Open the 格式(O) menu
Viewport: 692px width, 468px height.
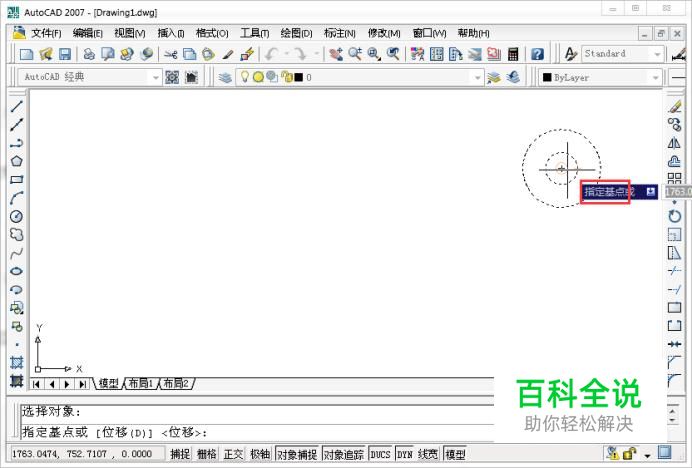(x=212, y=33)
